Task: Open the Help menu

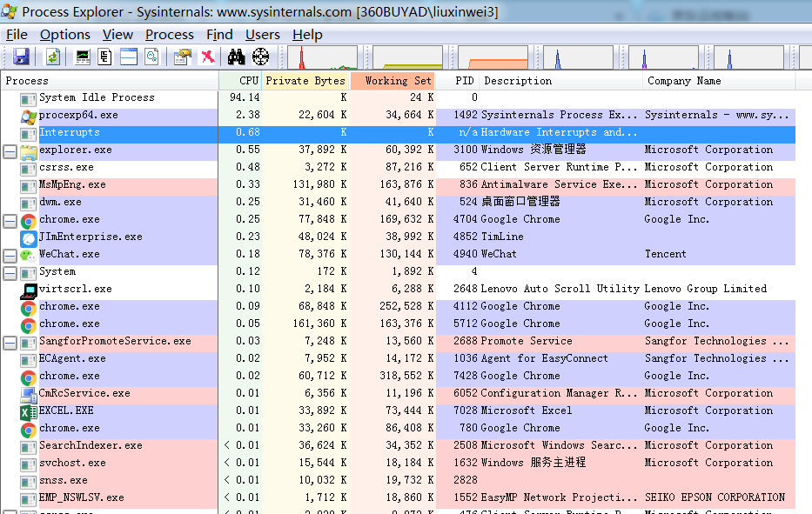Action: (x=307, y=35)
